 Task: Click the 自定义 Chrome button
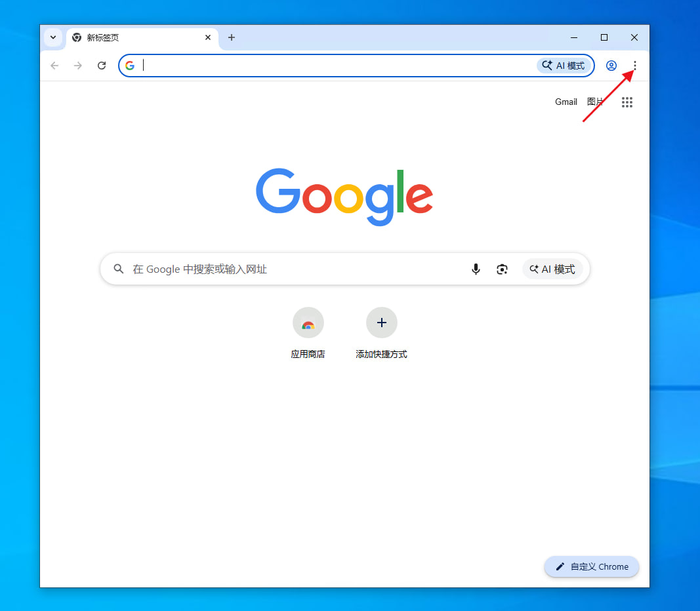pos(592,566)
